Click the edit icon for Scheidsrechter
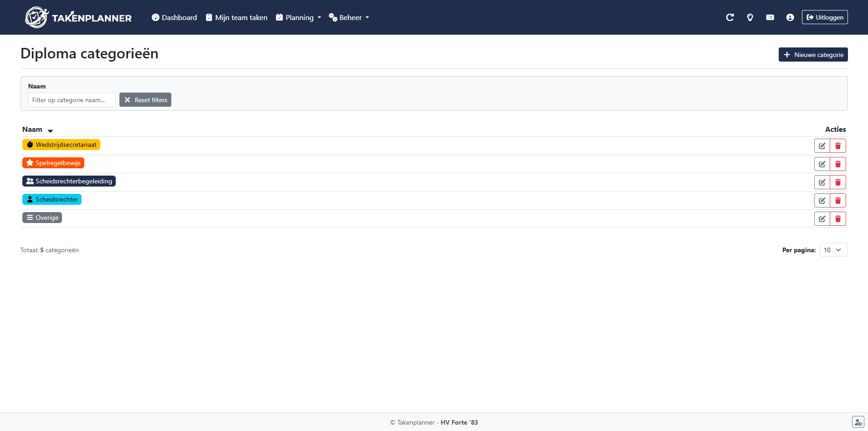 [x=822, y=201]
